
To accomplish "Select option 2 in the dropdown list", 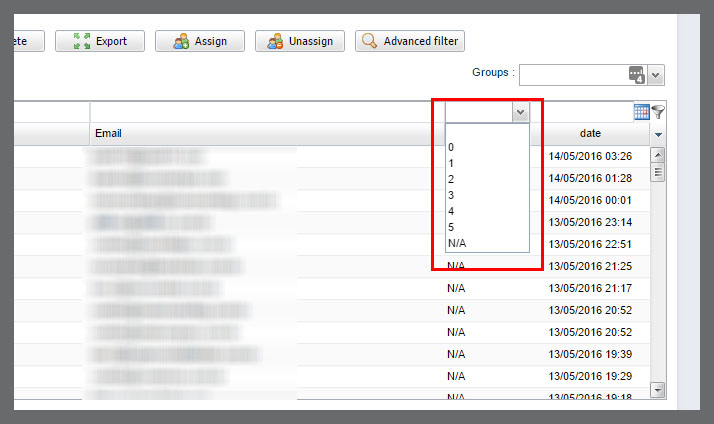I will click(x=487, y=179).
